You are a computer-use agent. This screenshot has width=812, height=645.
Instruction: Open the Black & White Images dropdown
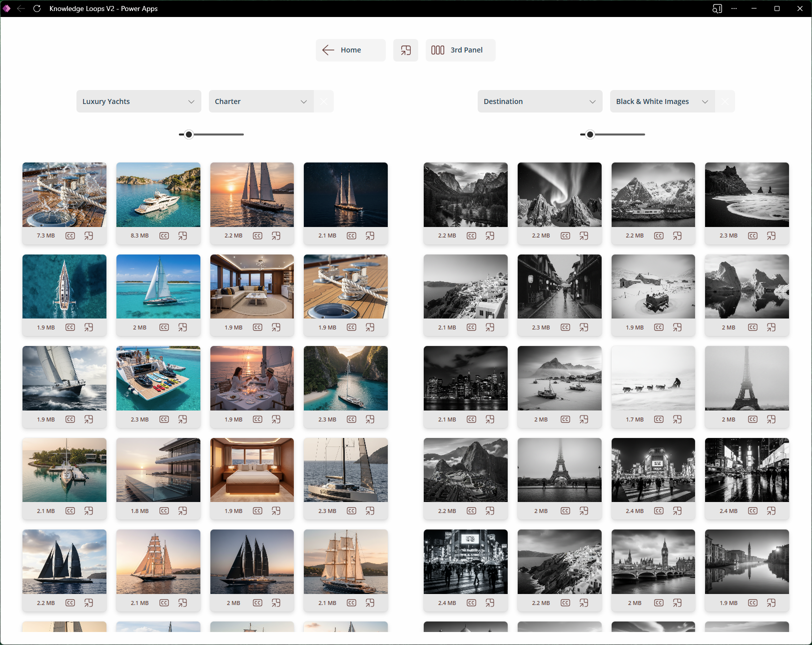pos(662,101)
